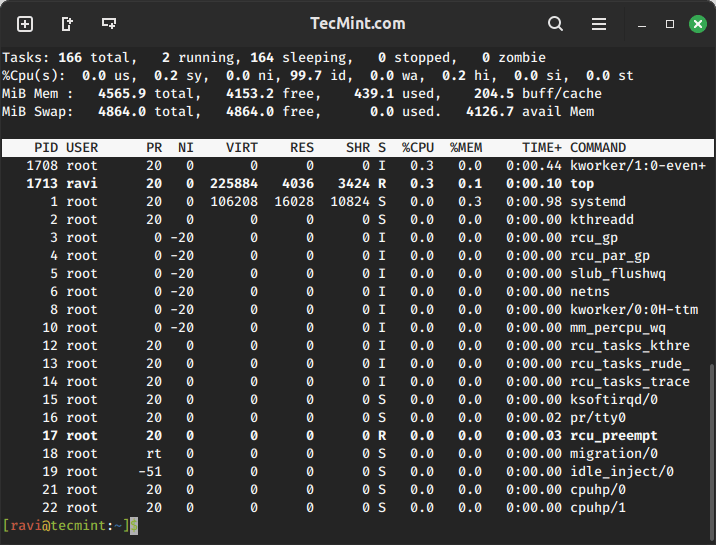716x545 pixels.
Task: Select the top command entry
Action: (x=582, y=184)
